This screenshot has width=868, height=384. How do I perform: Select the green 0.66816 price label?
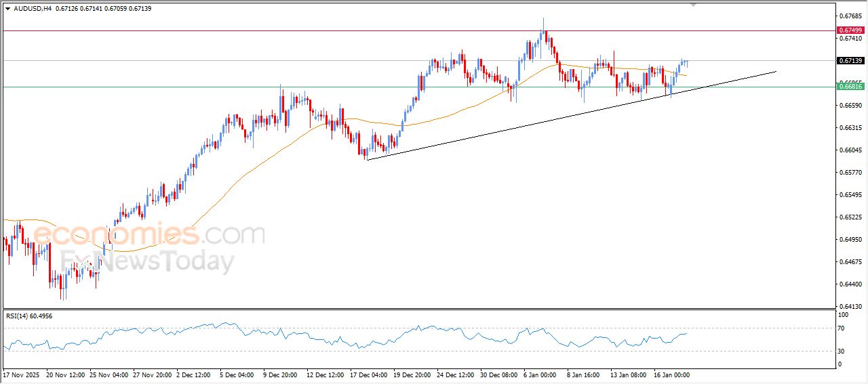(x=850, y=87)
